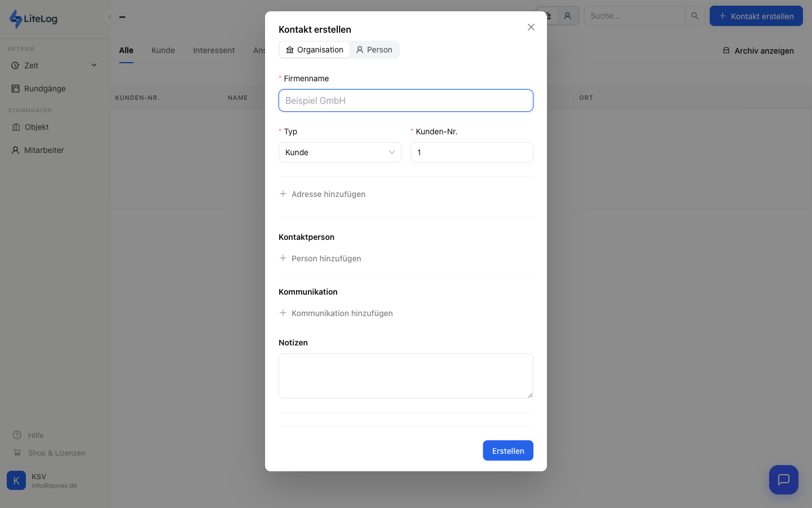This screenshot has width=812, height=508.
Task: Click the search magnifier icon
Action: tap(695, 16)
